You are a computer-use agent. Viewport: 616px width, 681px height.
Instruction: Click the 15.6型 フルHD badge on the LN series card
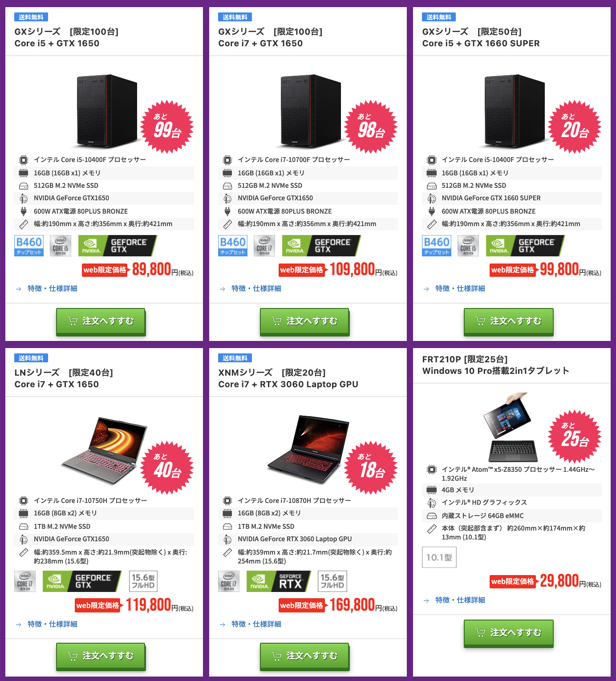pos(143,581)
